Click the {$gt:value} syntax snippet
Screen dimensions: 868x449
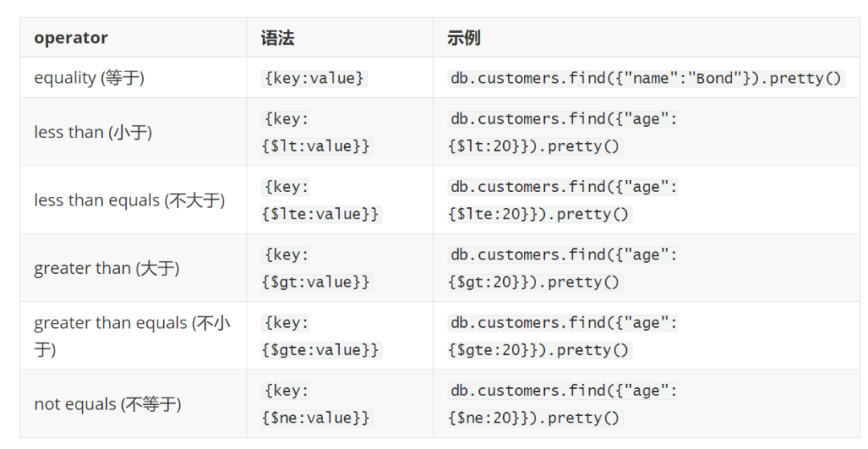[317, 282]
